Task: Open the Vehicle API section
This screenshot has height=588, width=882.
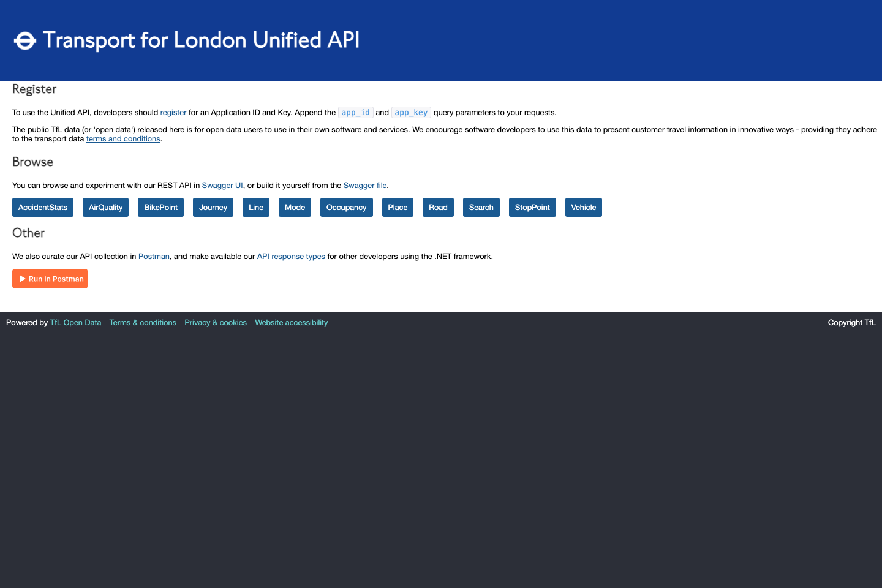Action: (x=583, y=207)
